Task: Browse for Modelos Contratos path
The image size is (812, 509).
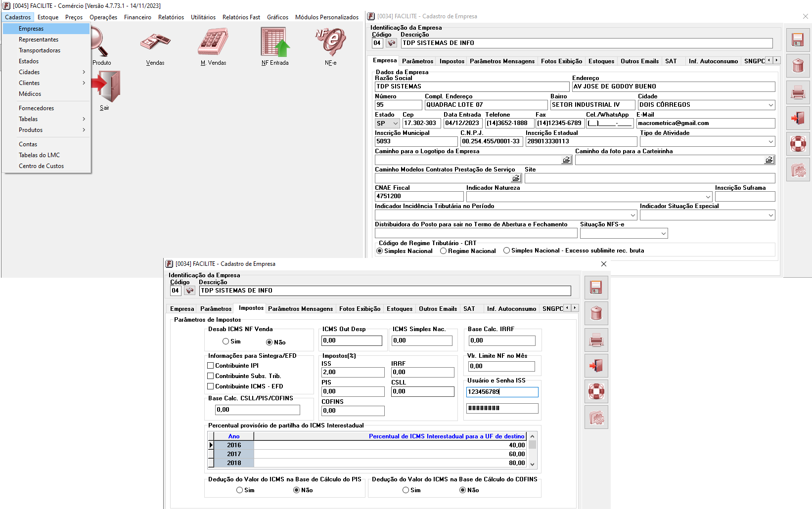Action: [516, 178]
